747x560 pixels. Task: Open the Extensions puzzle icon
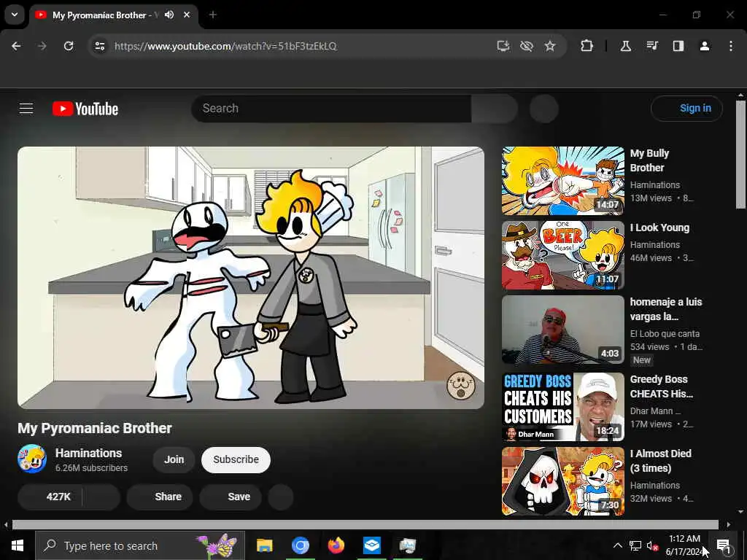pos(587,46)
